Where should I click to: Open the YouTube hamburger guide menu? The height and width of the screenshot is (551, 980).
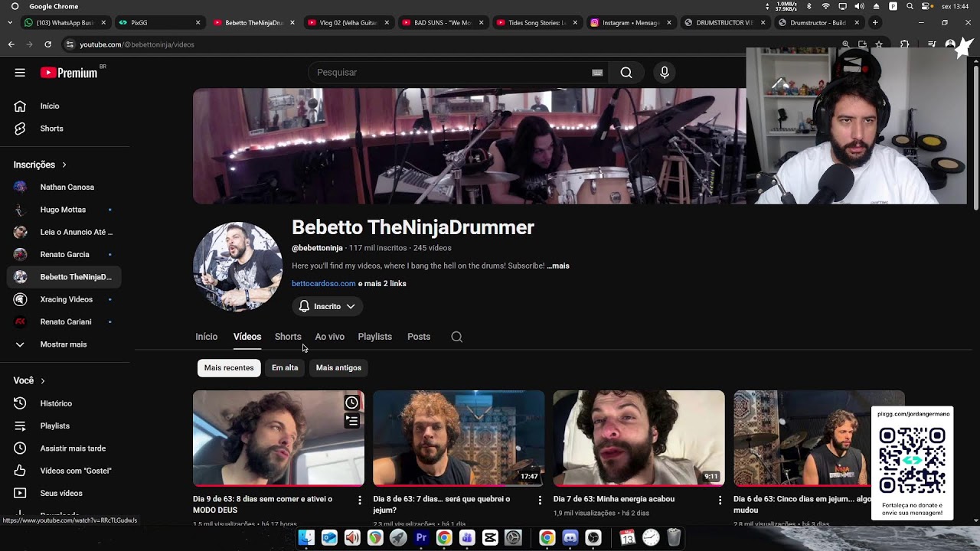(20, 73)
